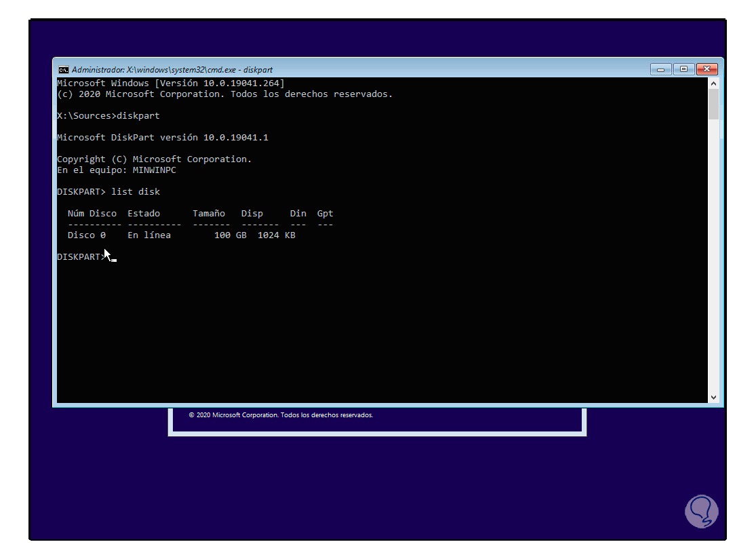Click the Microsoft Corporation copyright text in background dialog

(283, 415)
